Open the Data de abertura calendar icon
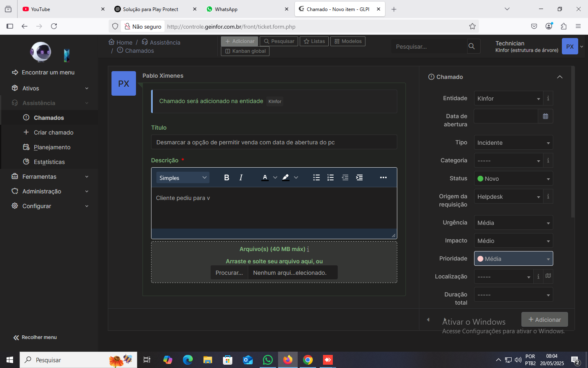The height and width of the screenshot is (368, 588). tap(546, 117)
